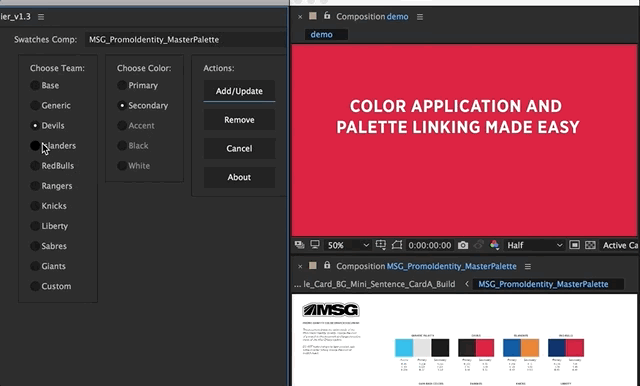Open the demo composition panel menu
The height and width of the screenshot is (386, 640).
(420, 17)
